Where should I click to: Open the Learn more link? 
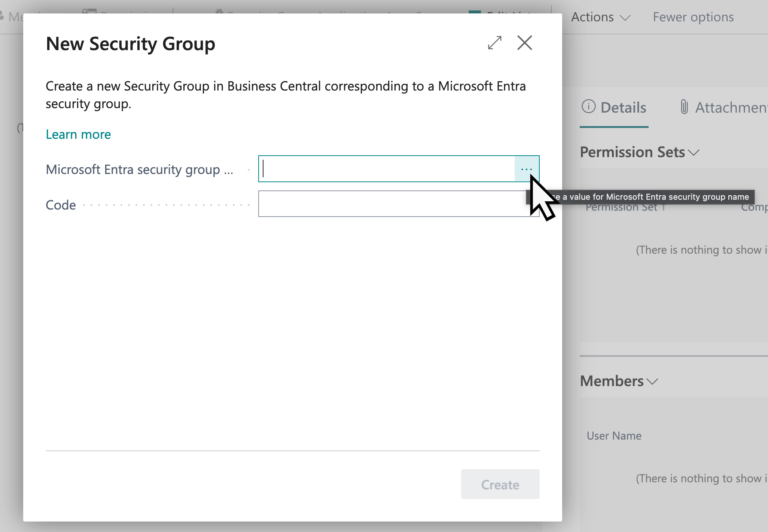(78, 134)
